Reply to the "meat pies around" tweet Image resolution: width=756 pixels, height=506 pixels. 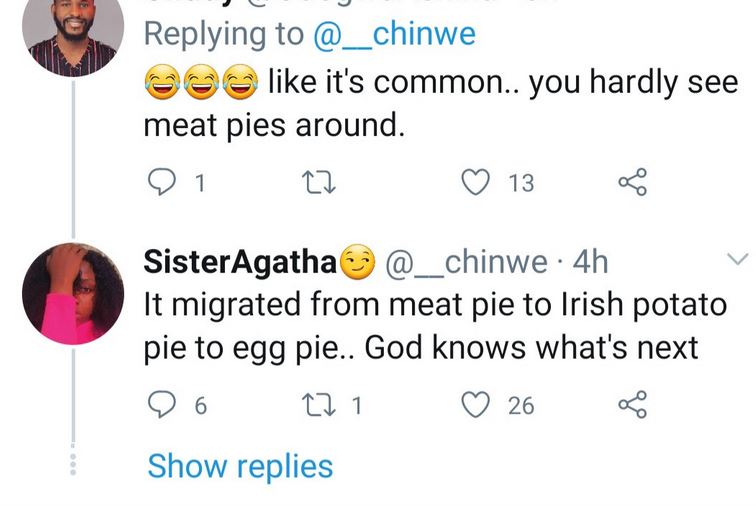161,183
